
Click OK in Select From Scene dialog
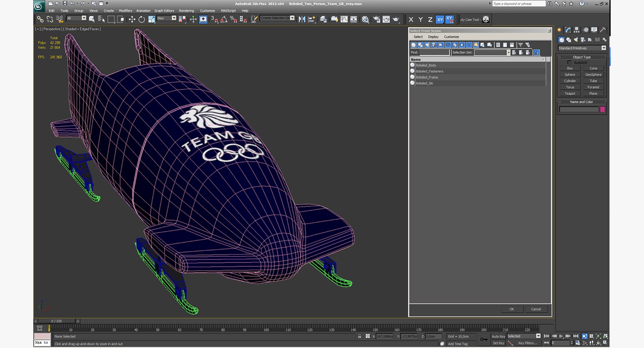tap(512, 309)
